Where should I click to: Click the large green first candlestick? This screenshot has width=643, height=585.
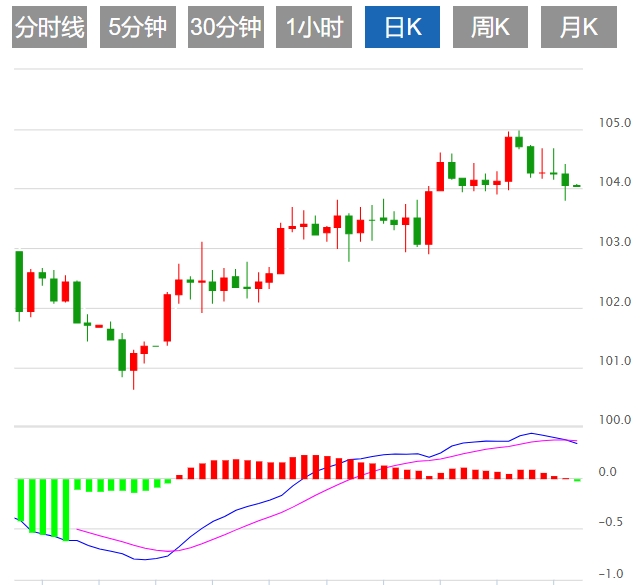click(x=19, y=282)
